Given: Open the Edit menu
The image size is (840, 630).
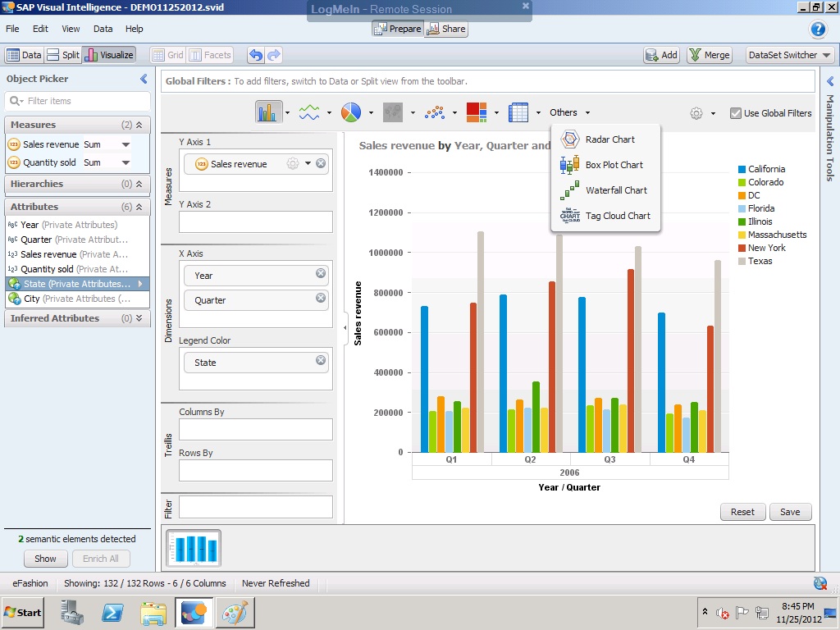Looking at the screenshot, I should pyautogui.click(x=40, y=29).
